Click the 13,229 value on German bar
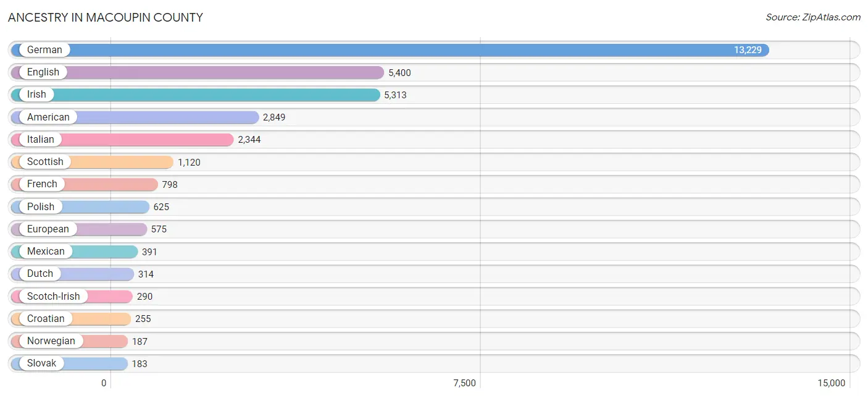868x398 pixels. (748, 50)
